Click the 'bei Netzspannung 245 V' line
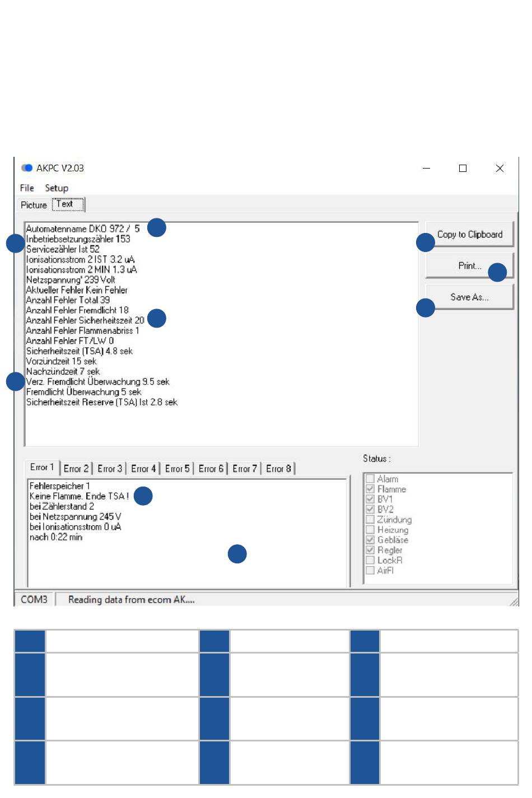Screen dimensions: 532x798 (x=75, y=516)
